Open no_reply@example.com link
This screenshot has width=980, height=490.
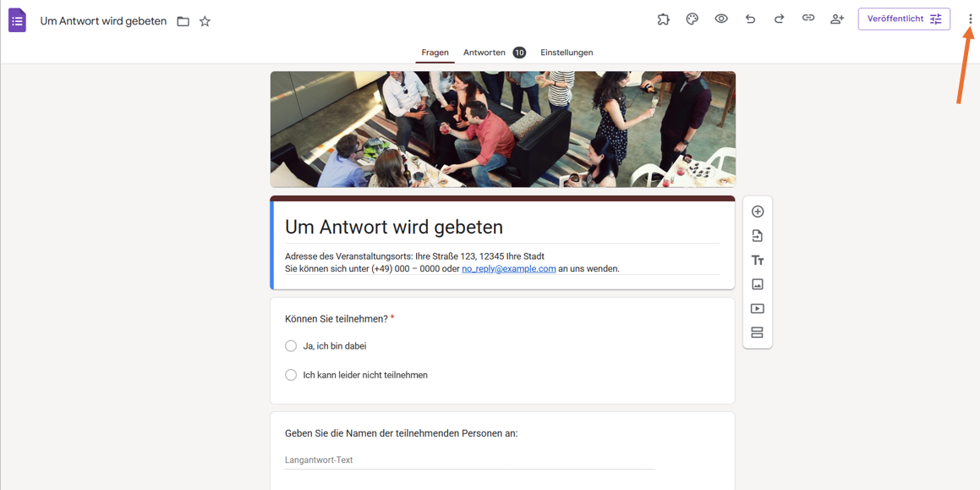pos(509,269)
